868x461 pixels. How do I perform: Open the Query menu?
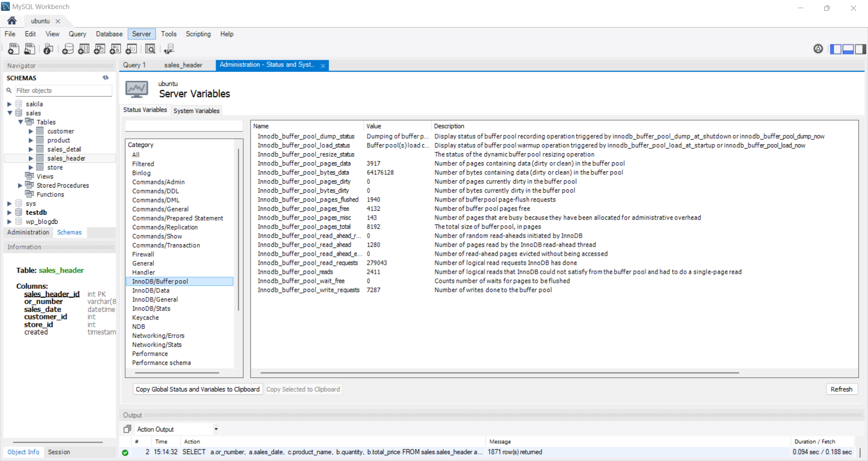click(77, 34)
